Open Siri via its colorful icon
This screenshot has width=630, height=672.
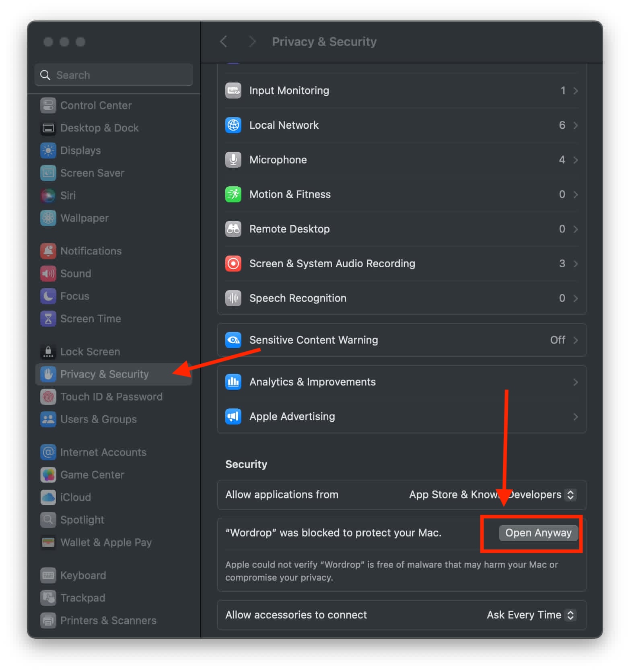click(48, 196)
